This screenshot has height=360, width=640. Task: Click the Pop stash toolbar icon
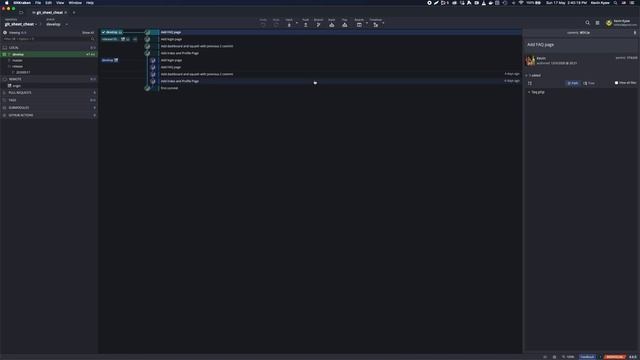pyautogui.click(x=344, y=24)
